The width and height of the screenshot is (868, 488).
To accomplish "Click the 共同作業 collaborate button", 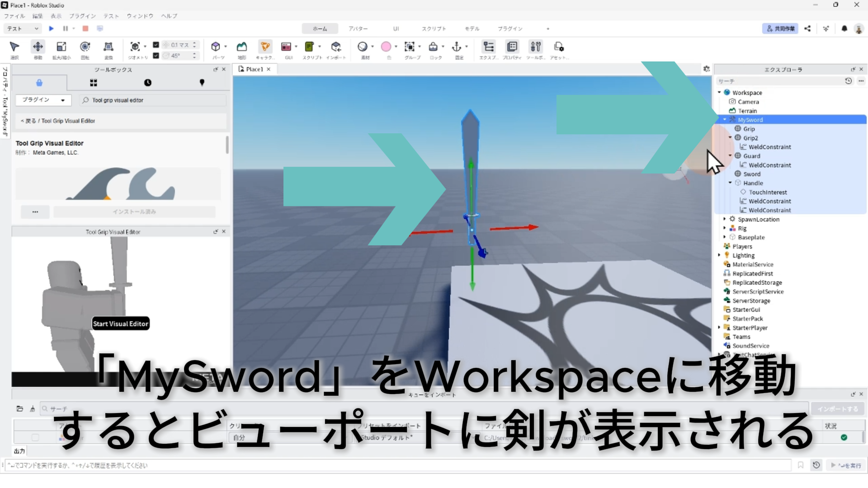I will pyautogui.click(x=780, y=28).
